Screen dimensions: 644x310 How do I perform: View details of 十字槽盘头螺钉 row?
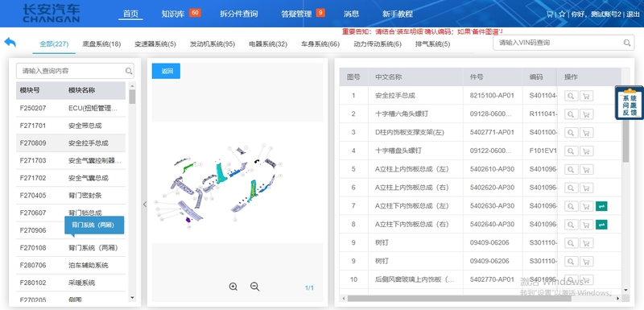click(x=572, y=151)
